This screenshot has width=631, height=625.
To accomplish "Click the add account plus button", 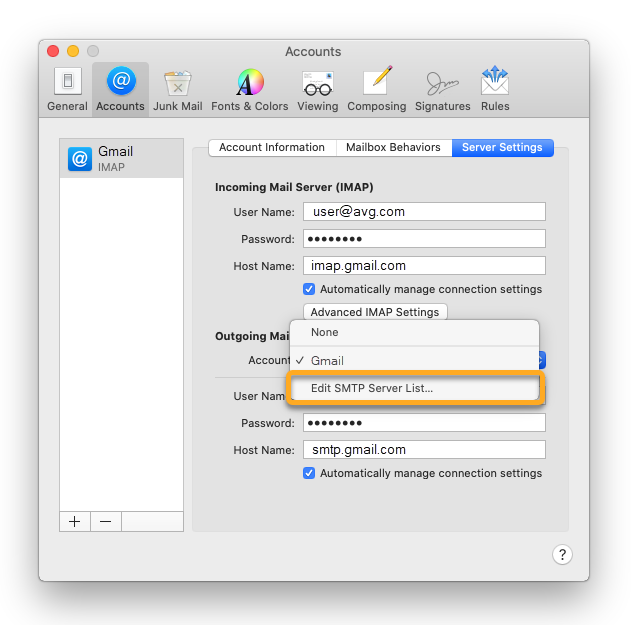I will (75, 522).
